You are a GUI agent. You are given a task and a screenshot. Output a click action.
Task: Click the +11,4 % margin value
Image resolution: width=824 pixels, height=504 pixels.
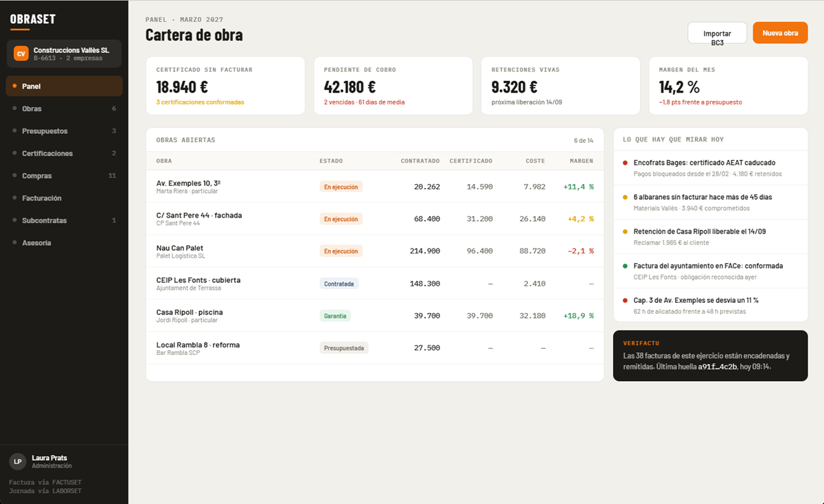pos(579,187)
